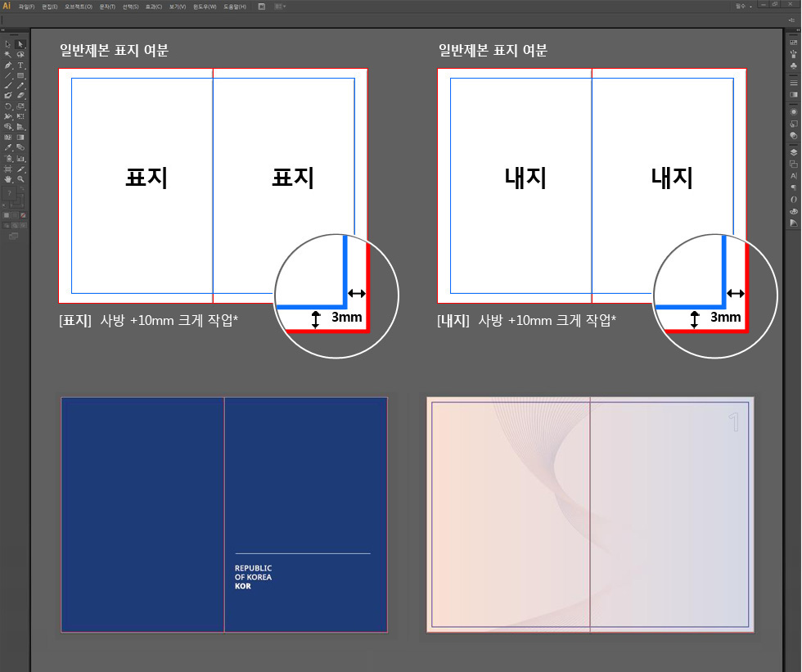The height and width of the screenshot is (672, 802).
Task: Swap fill and stroke arrows
Action: 22,188
